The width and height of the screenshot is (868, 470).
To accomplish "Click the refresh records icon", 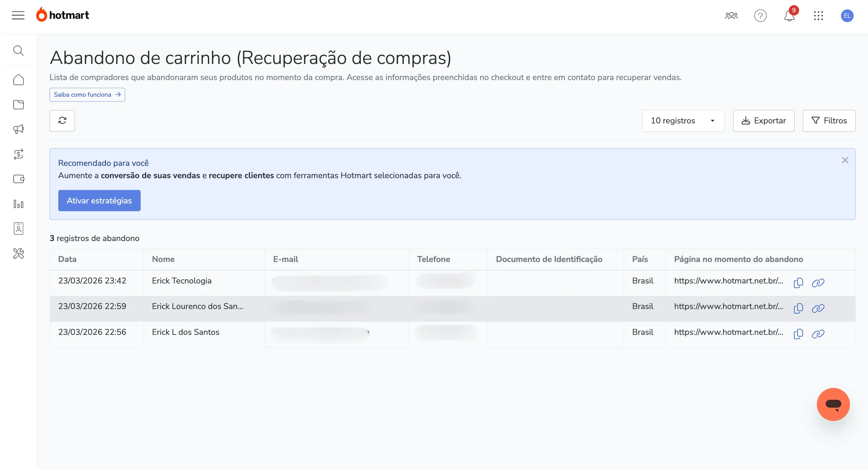I will (x=62, y=121).
